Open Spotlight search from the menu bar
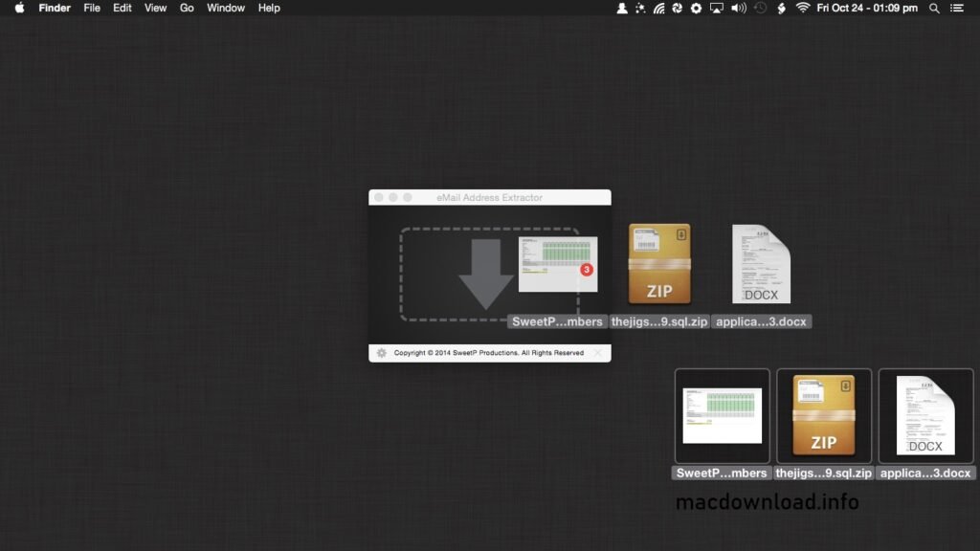The height and width of the screenshot is (551, 980). pos(933,9)
